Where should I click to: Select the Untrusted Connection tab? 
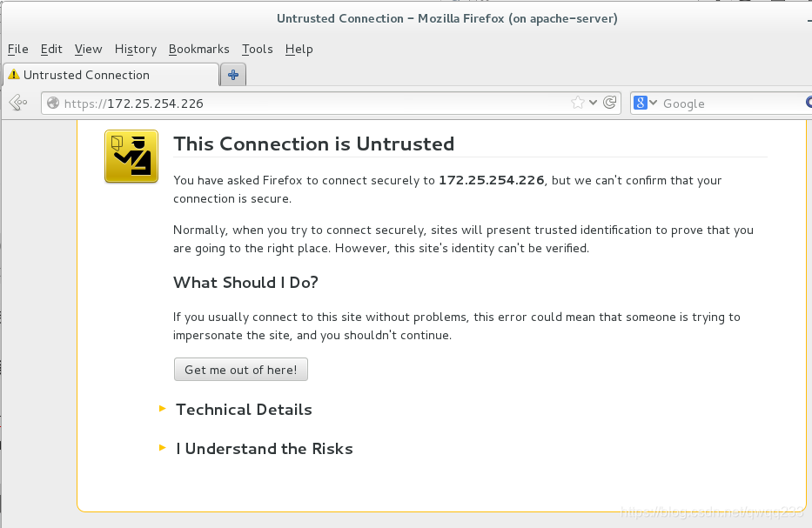[x=111, y=75]
